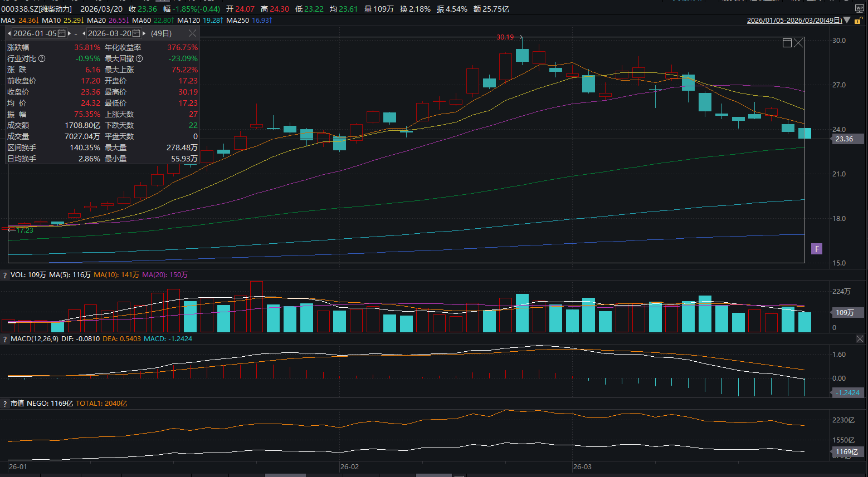Open help for the MACD indicator

(x=5, y=339)
